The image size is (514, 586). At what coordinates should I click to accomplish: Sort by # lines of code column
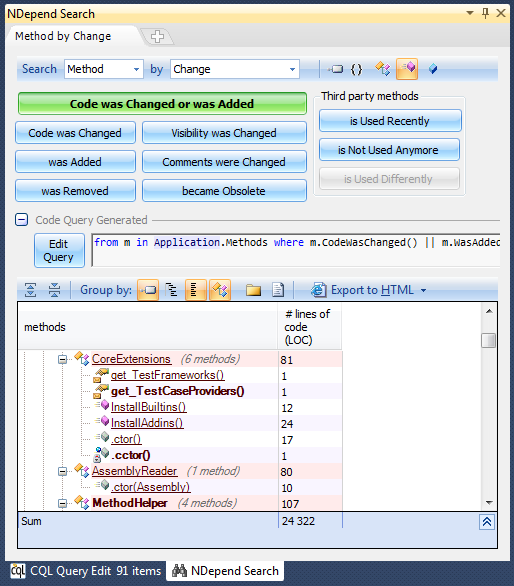pyautogui.click(x=310, y=327)
